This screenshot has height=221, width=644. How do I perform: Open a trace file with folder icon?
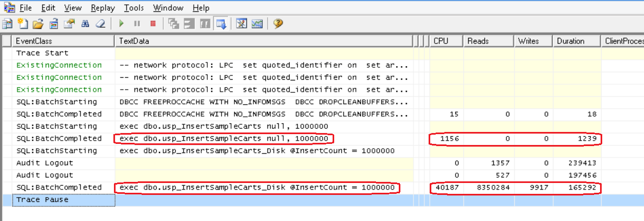coord(38,24)
